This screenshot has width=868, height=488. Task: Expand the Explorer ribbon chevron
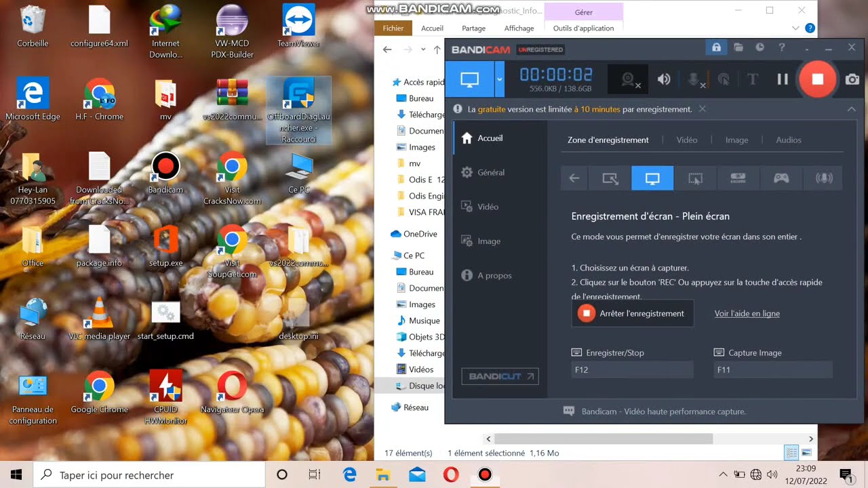(796, 28)
